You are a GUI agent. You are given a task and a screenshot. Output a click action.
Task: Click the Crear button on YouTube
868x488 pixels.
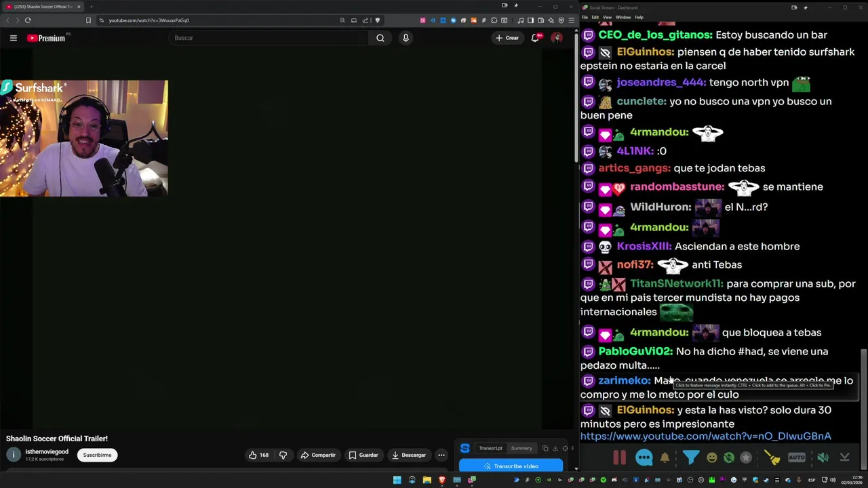(x=507, y=38)
